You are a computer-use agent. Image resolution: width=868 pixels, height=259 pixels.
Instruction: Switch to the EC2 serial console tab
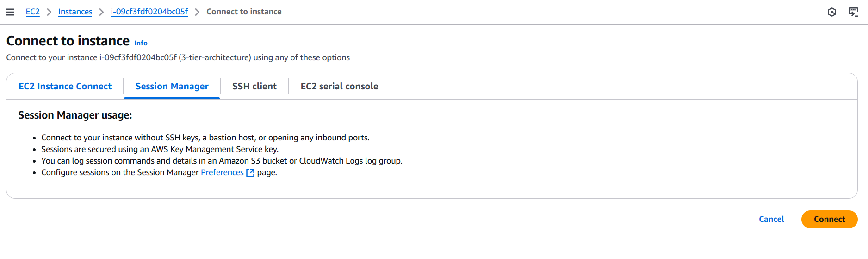pyautogui.click(x=339, y=86)
